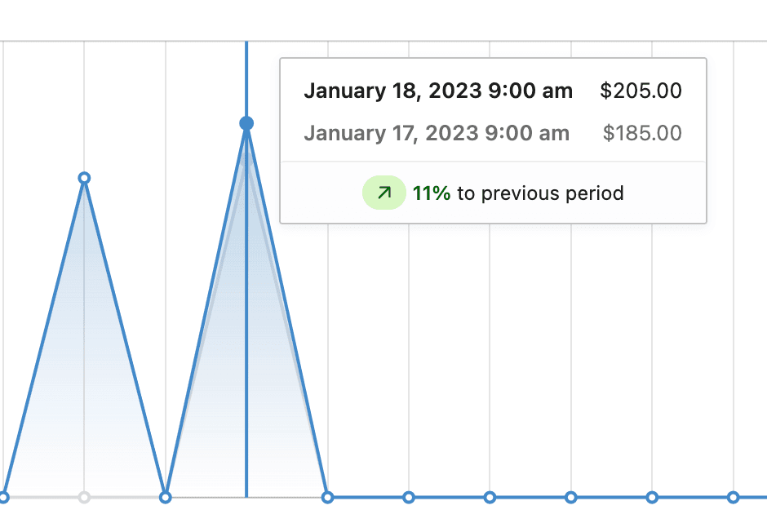Select the zero-value point before the smaller peak
The height and width of the screenshot is (532, 767).
coord(3,498)
